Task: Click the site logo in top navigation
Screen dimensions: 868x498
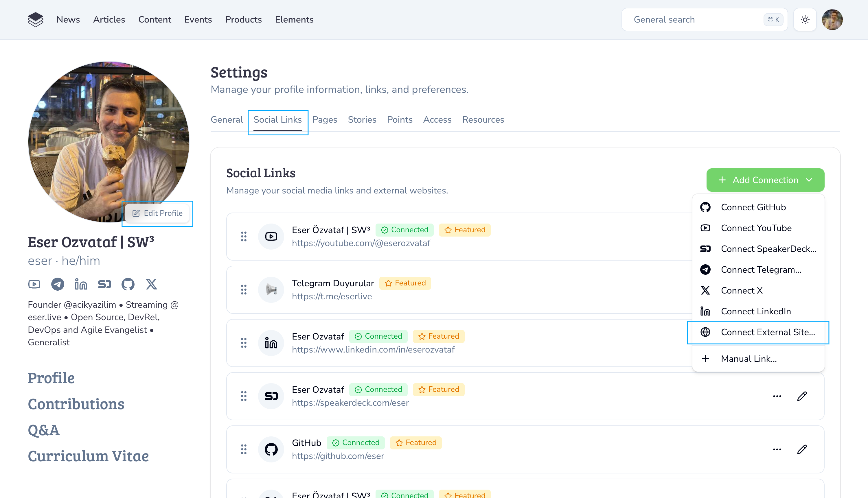Action: pyautogui.click(x=35, y=19)
